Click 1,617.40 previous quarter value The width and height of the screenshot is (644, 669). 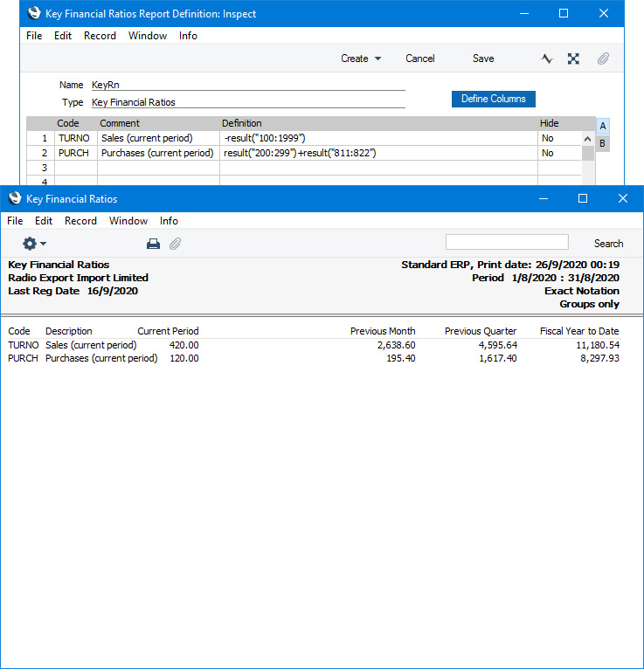[497, 358]
